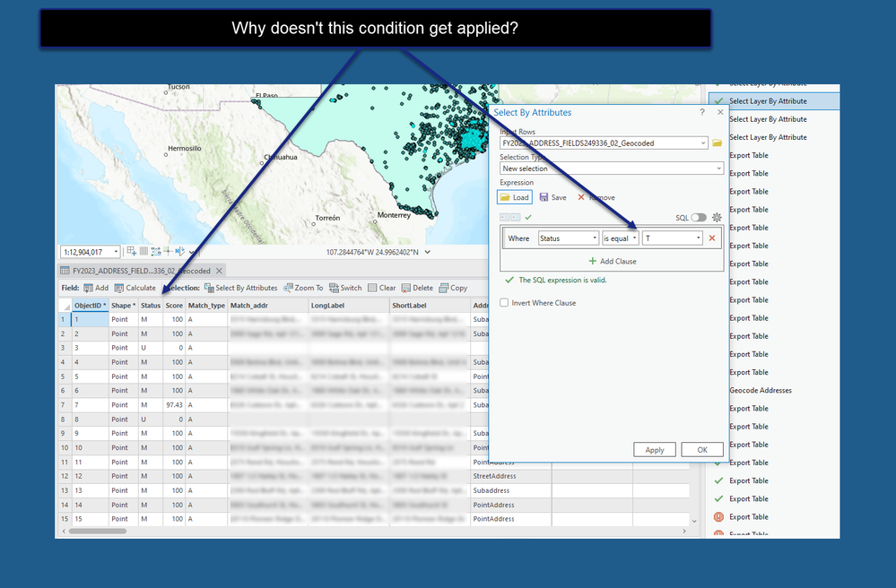Select row 3 header in the table
The image size is (896, 588).
[65, 348]
